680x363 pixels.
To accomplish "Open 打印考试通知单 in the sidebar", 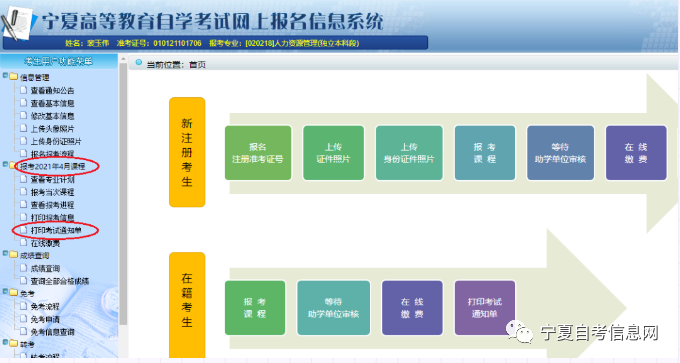I will click(56, 230).
